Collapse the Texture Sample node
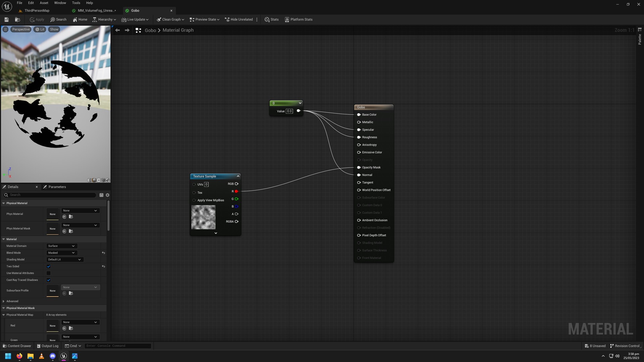 point(238,176)
